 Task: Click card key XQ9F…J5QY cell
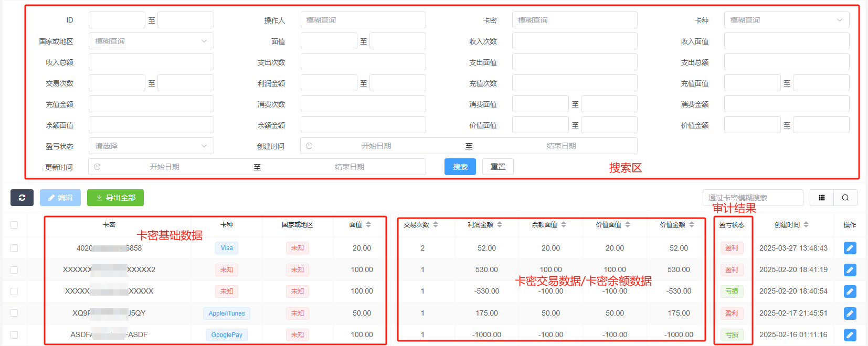109,313
